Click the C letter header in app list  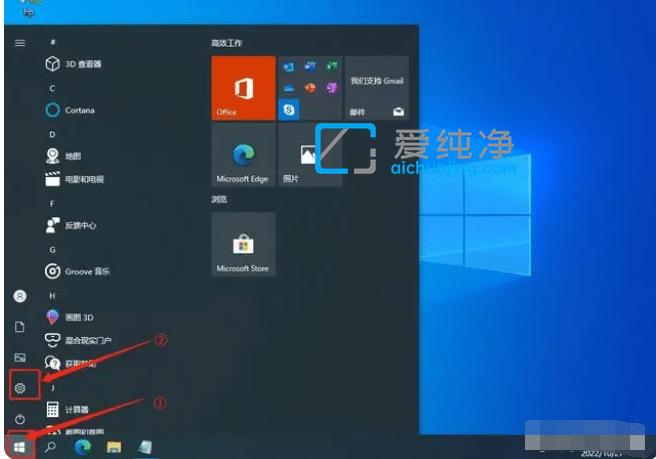click(x=52, y=88)
